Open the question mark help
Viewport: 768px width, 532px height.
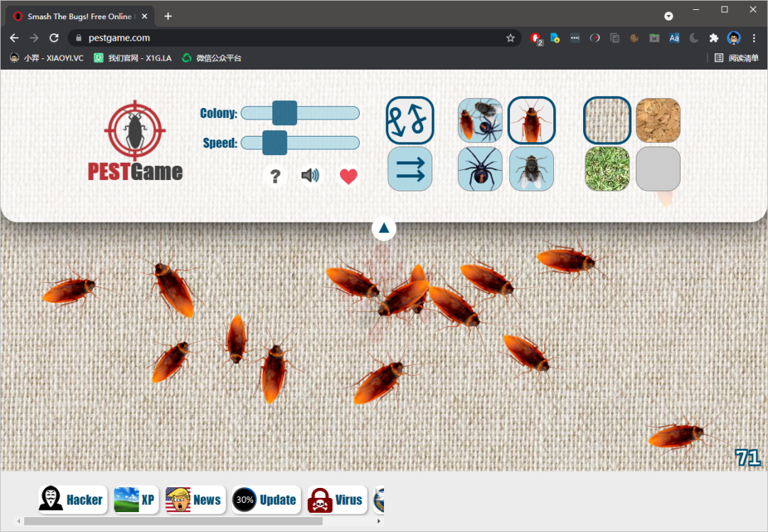275,176
